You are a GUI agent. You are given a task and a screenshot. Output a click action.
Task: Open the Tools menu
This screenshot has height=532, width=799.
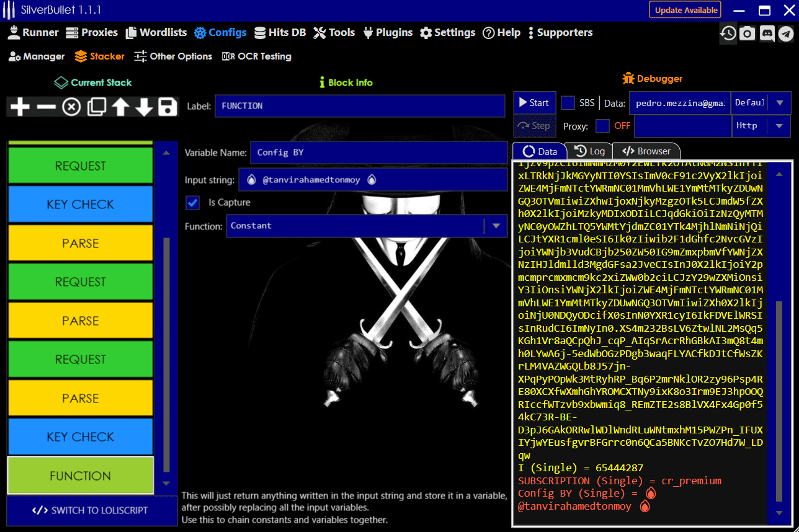coord(334,32)
